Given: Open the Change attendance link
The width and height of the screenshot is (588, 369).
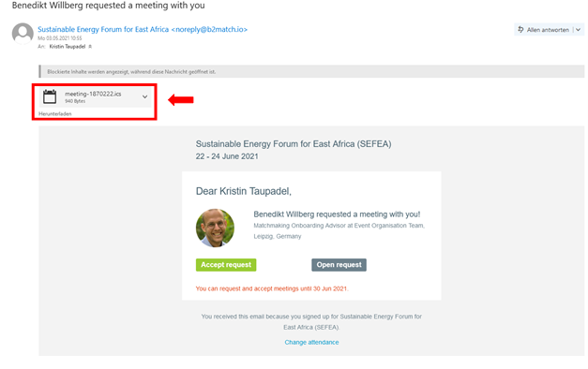Looking at the screenshot, I should click(311, 342).
